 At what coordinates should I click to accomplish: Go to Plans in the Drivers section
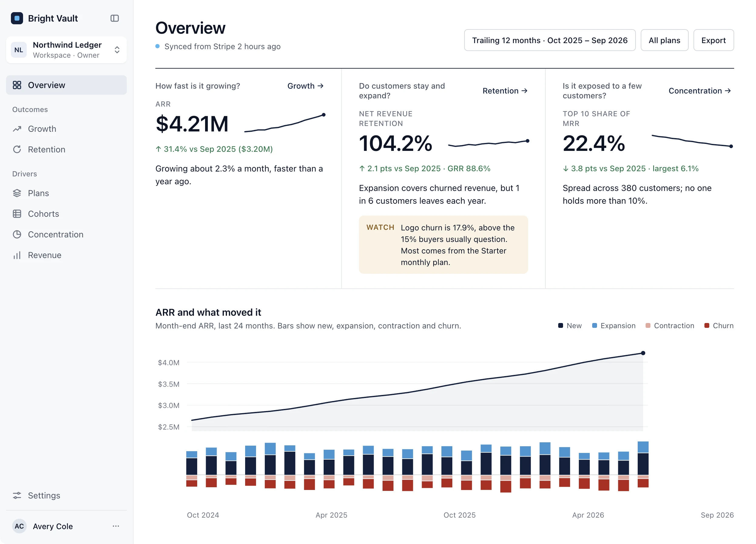click(66, 193)
